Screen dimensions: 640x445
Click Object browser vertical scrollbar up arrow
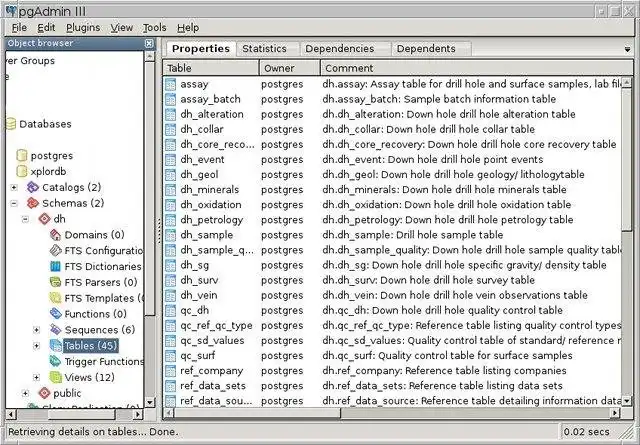click(x=150, y=56)
